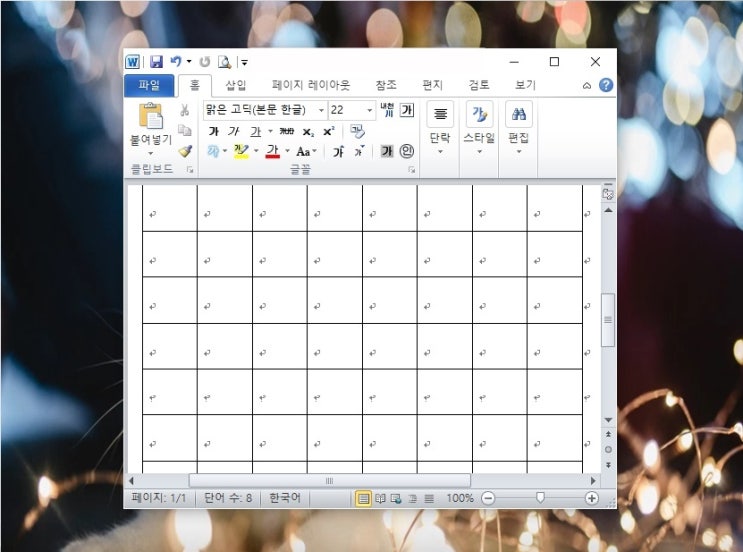Apply red font color
The image size is (743, 552).
(x=272, y=152)
